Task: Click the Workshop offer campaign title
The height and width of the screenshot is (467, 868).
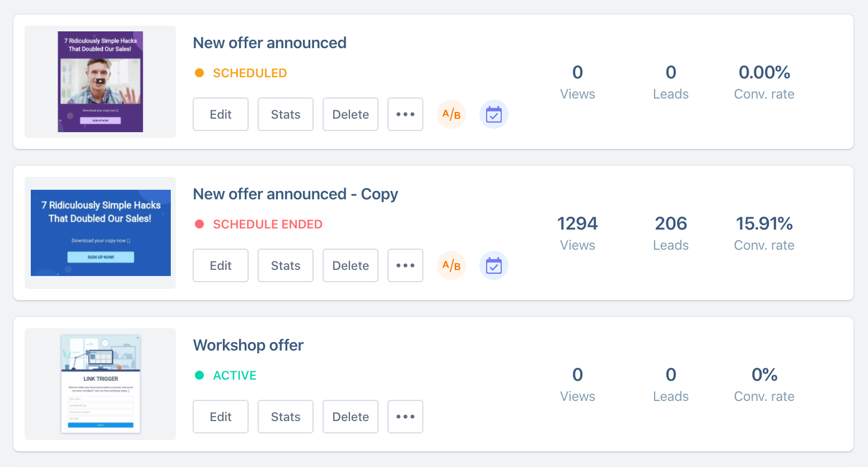Action: point(248,345)
